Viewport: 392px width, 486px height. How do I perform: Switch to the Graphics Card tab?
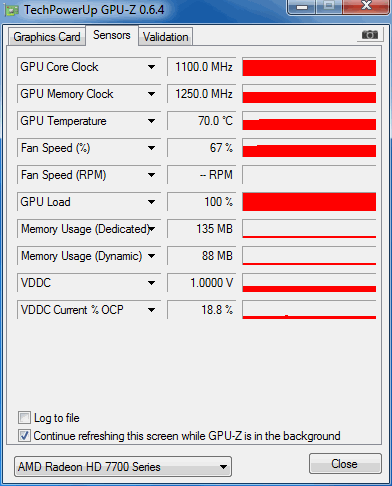tap(47, 37)
